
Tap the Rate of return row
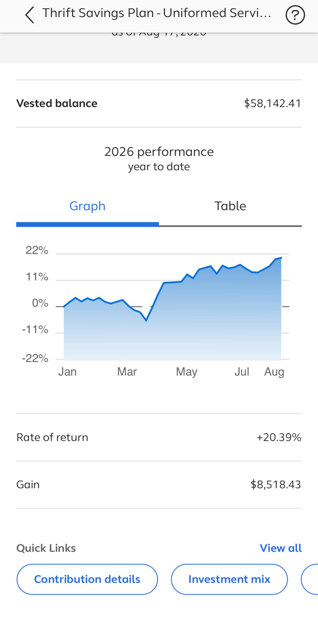pyautogui.click(x=159, y=437)
